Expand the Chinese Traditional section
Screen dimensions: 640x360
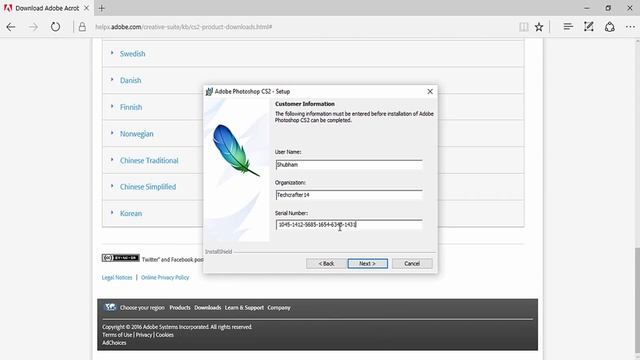point(149,160)
